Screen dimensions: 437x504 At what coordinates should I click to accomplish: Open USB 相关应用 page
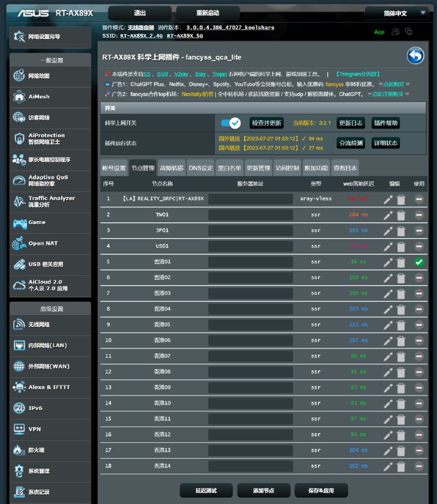50,264
